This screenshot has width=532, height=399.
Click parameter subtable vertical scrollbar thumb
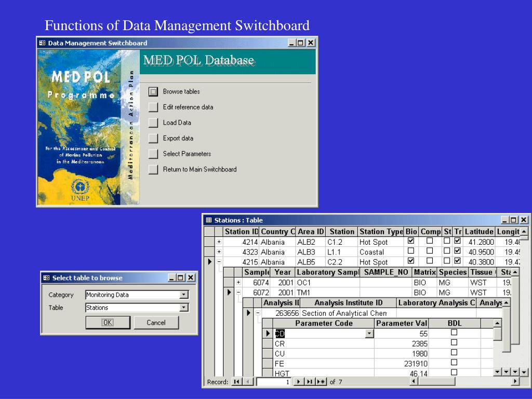coord(497,334)
